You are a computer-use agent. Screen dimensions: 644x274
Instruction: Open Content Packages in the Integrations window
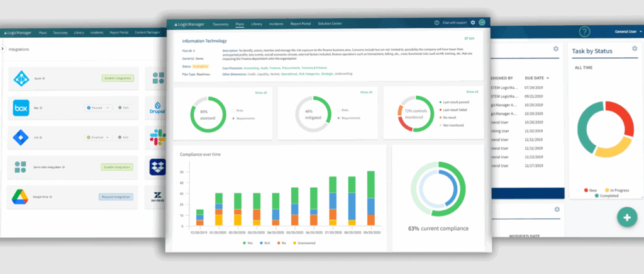tap(147, 33)
